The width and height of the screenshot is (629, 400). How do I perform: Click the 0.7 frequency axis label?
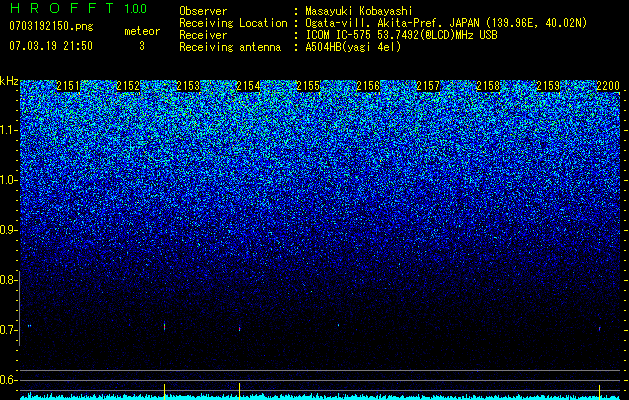[9, 330]
